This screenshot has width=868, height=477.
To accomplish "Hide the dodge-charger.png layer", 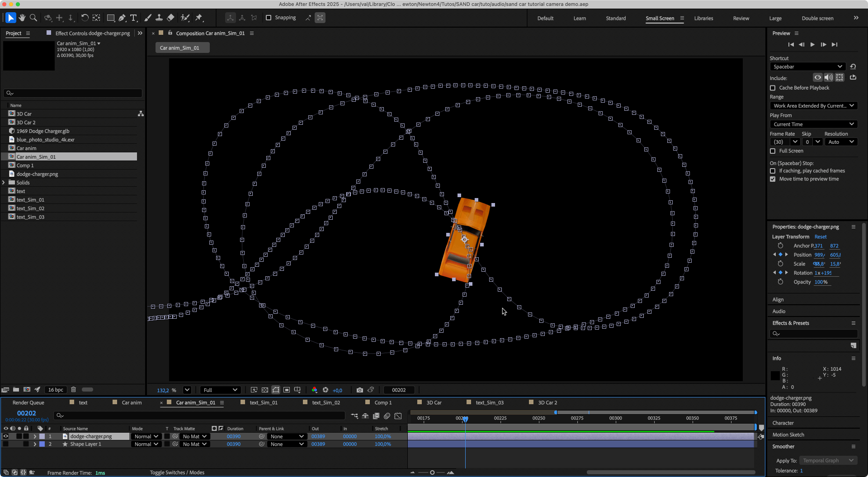I will [x=6, y=436].
